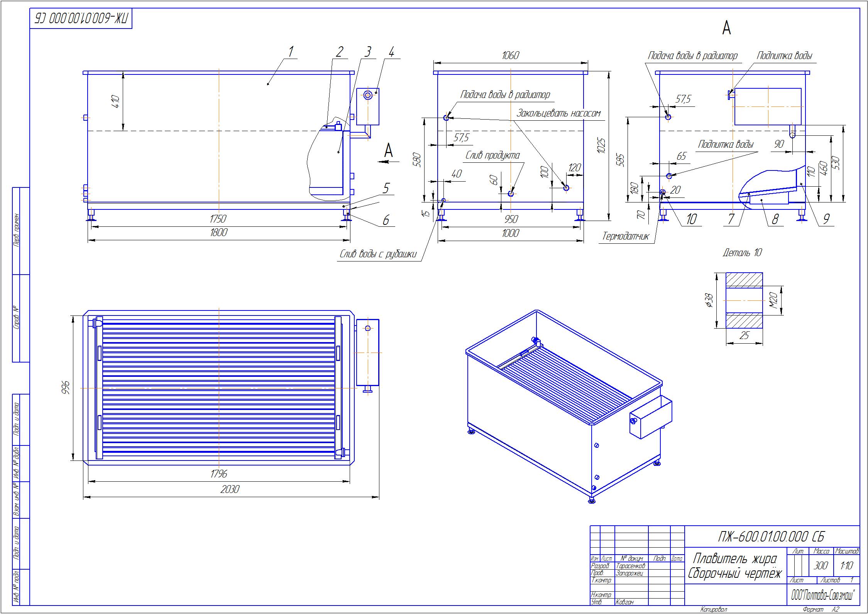Click the 'Масштаб' column header
This screenshot has width=868, height=614.
click(847, 552)
